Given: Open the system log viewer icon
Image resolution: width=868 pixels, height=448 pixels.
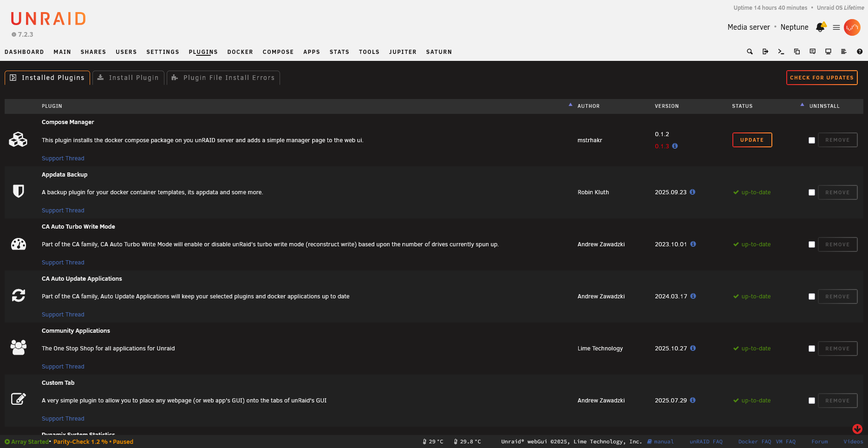Looking at the screenshot, I should [844, 52].
